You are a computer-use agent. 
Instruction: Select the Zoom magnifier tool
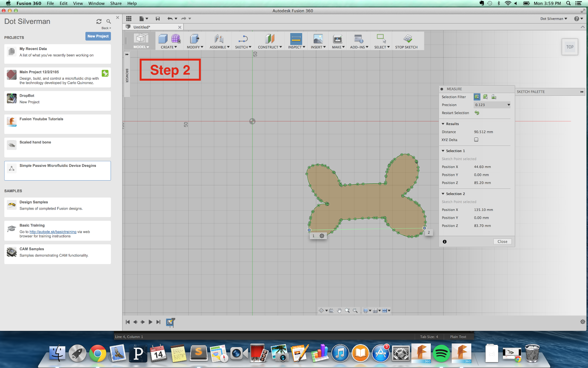pyautogui.click(x=347, y=310)
